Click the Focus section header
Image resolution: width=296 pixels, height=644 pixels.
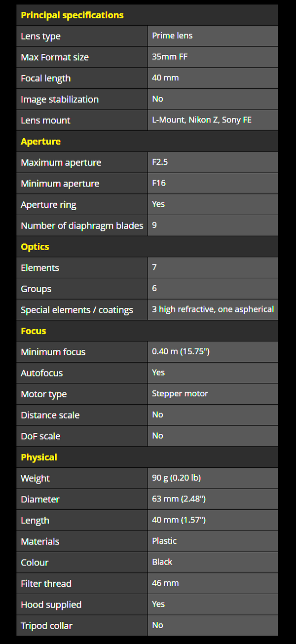click(34, 331)
